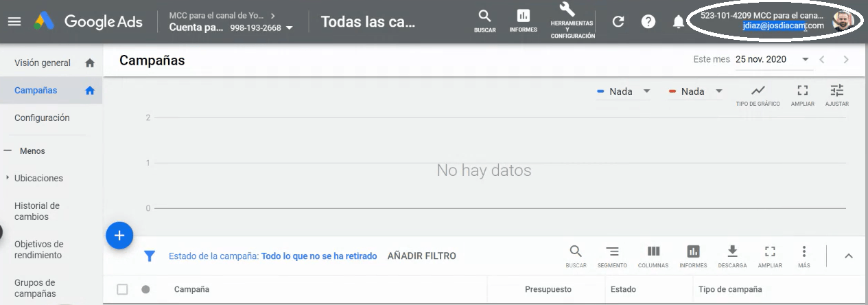Click the Google Ads logo

[89, 21]
